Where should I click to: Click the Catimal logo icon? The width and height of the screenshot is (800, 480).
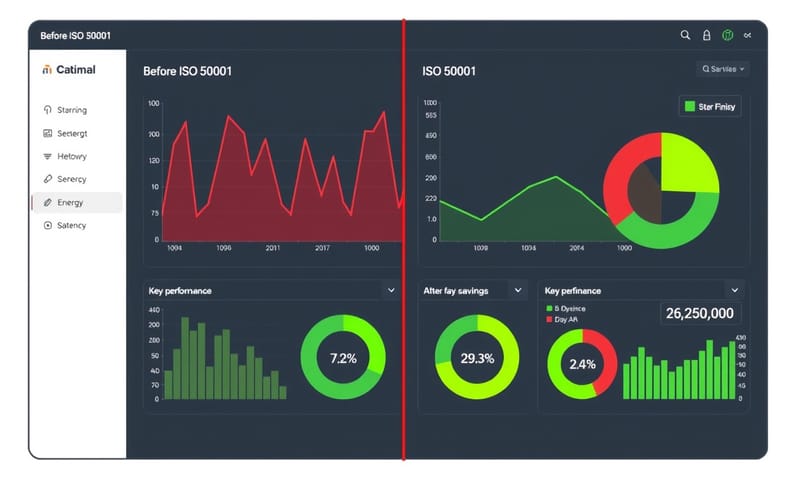[x=47, y=70]
